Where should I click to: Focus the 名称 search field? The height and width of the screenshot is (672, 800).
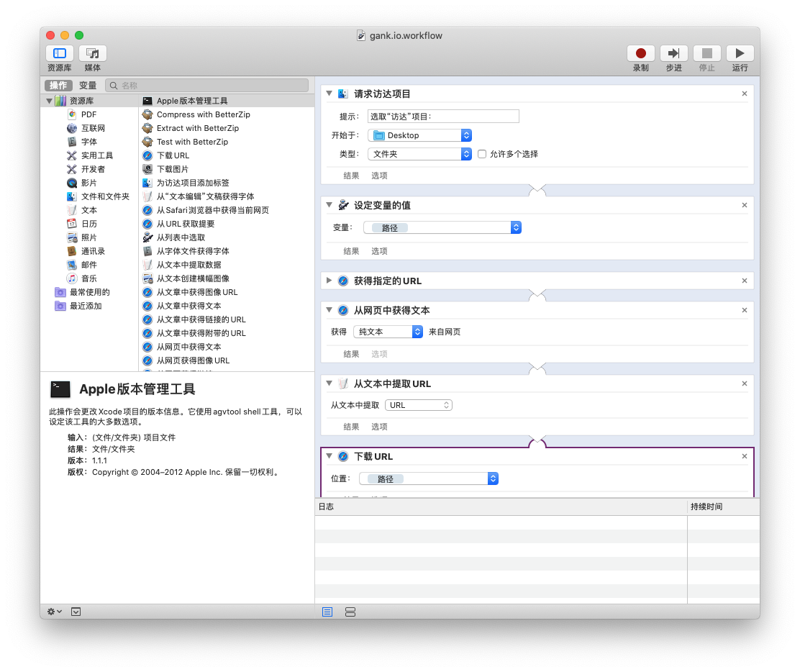[x=206, y=85]
